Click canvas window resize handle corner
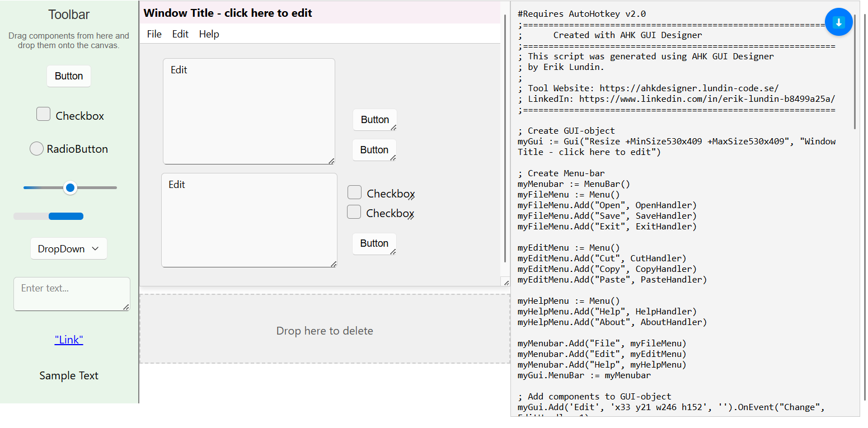Image resolution: width=868 pixels, height=428 pixels. click(506, 282)
